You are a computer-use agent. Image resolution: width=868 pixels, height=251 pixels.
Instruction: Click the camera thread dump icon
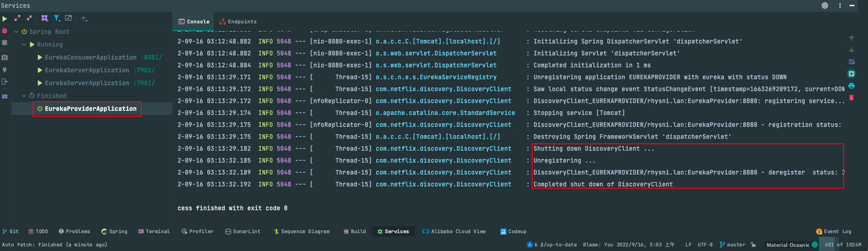point(5,58)
